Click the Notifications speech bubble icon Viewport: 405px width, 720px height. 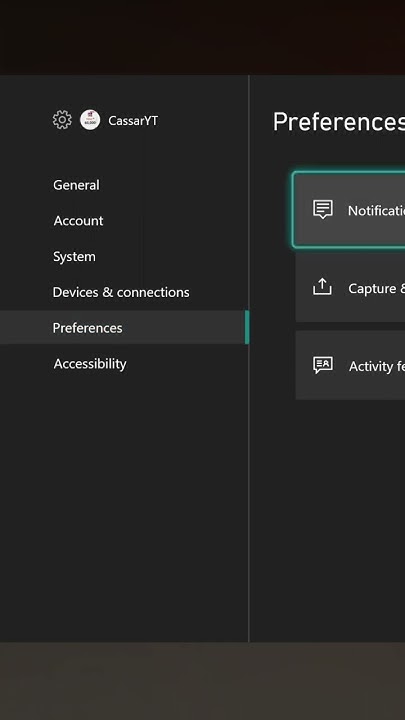click(x=323, y=209)
